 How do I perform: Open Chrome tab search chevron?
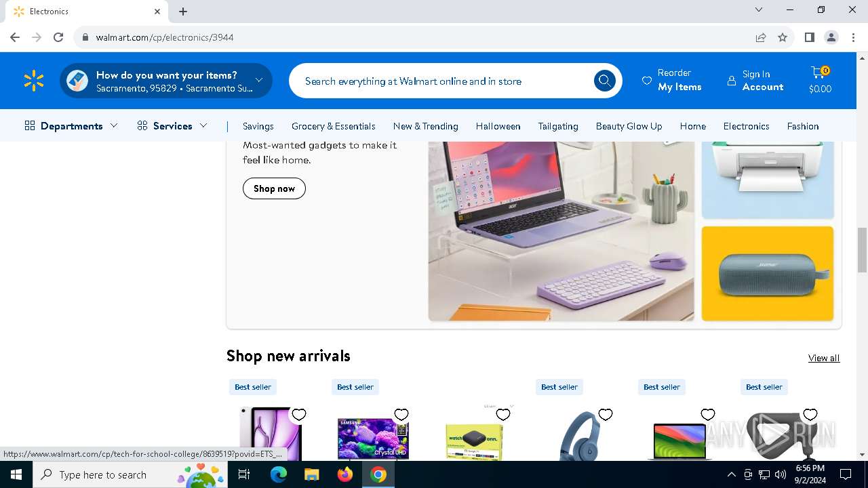[759, 10]
